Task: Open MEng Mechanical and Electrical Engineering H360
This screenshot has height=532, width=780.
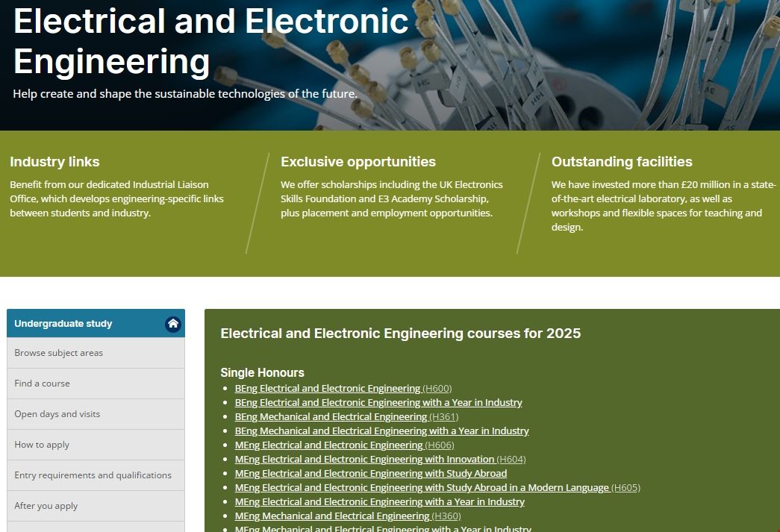Action: [332, 516]
